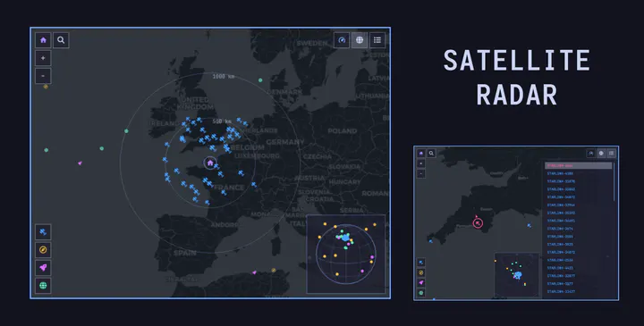Toggle the globe view button in large window
644x326 pixels.
360,40
